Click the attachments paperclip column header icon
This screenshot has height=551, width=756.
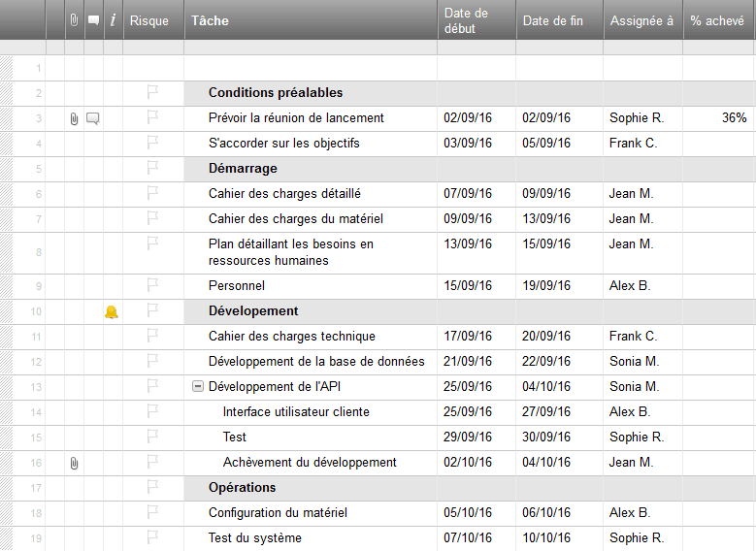[x=74, y=20]
